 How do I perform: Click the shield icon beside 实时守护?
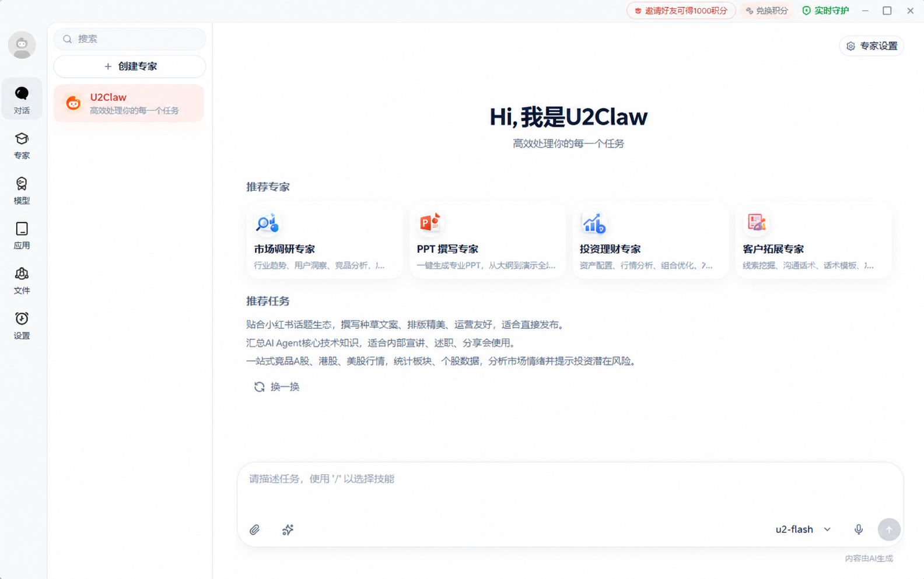(807, 10)
